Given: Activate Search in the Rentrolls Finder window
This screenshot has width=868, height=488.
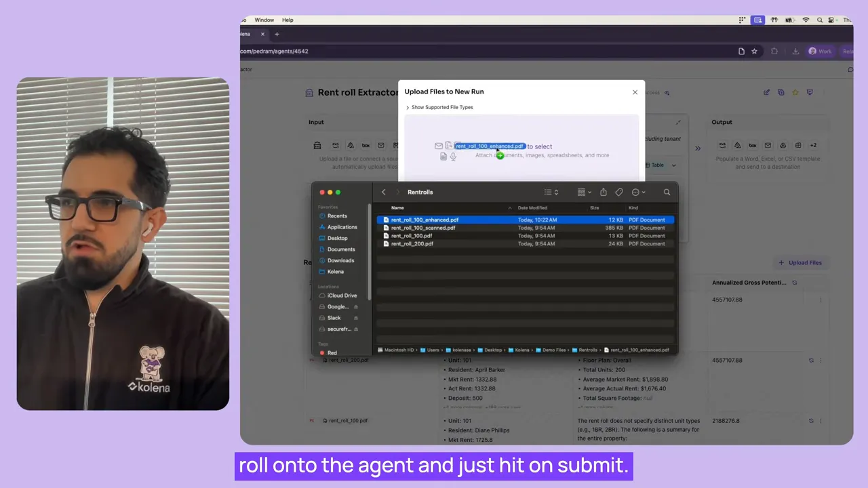Looking at the screenshot, I should [x=667, y=192].
